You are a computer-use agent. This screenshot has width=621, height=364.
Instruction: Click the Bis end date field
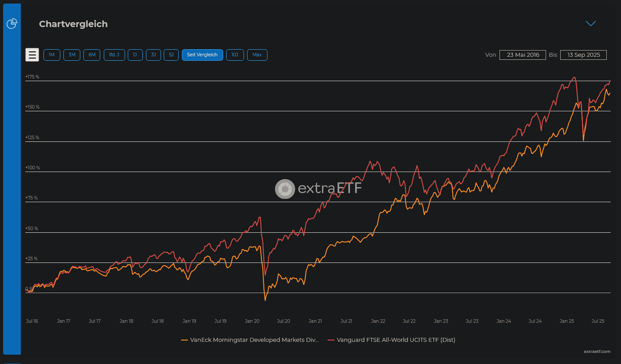pyautogui.click(x=583, y=55)
